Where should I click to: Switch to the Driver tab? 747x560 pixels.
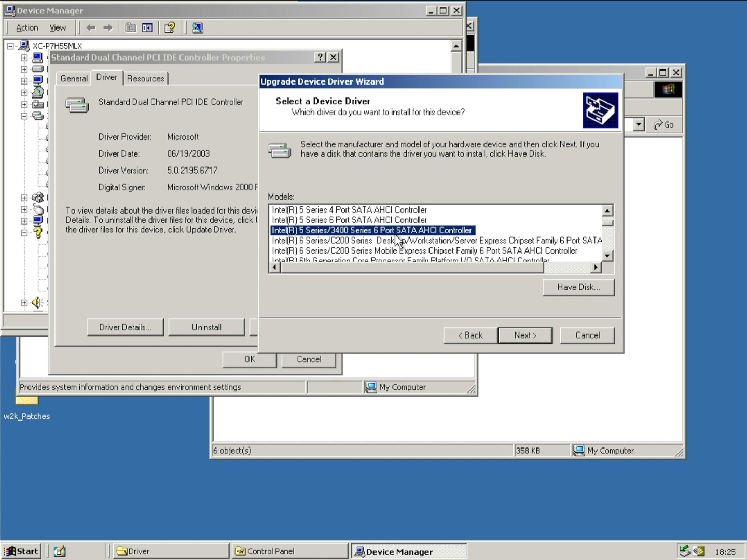[106, 77]
